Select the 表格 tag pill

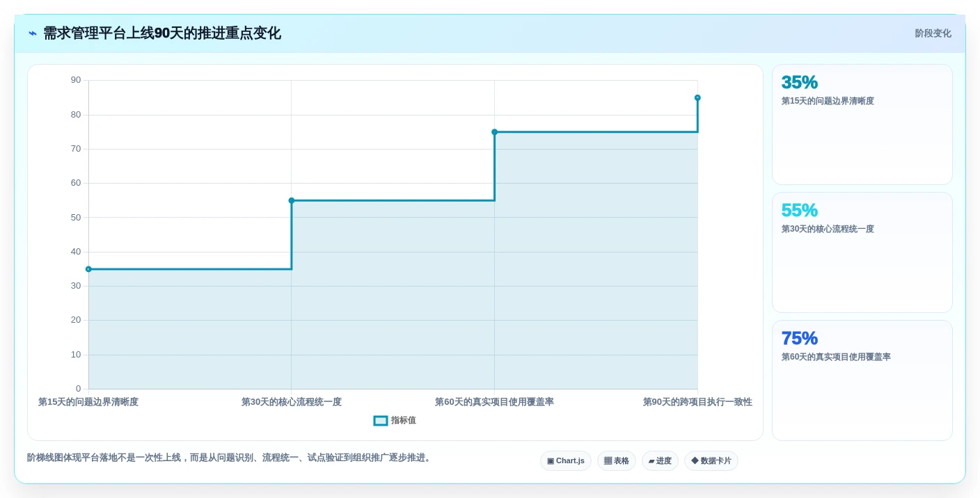617,461
